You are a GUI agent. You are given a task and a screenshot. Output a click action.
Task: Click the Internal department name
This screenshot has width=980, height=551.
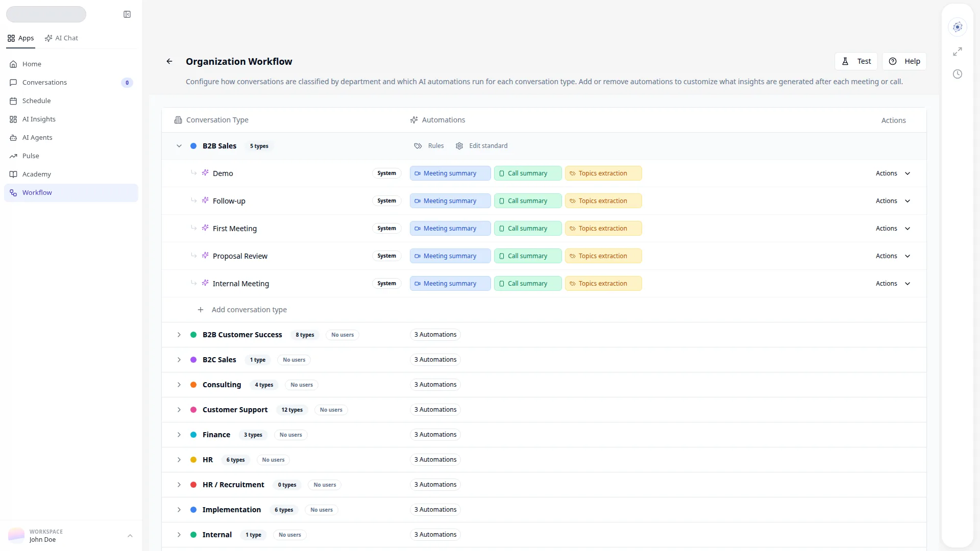click(217, 535)
